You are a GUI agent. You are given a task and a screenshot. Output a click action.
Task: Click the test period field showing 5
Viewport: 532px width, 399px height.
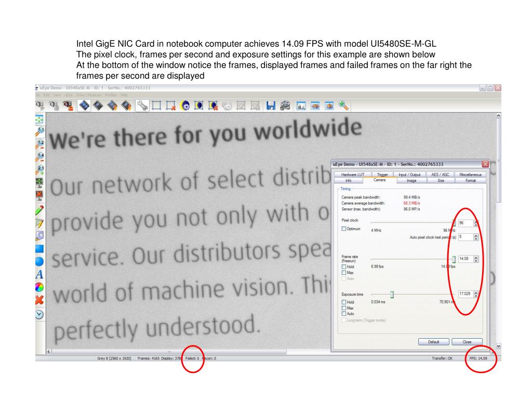465,237
